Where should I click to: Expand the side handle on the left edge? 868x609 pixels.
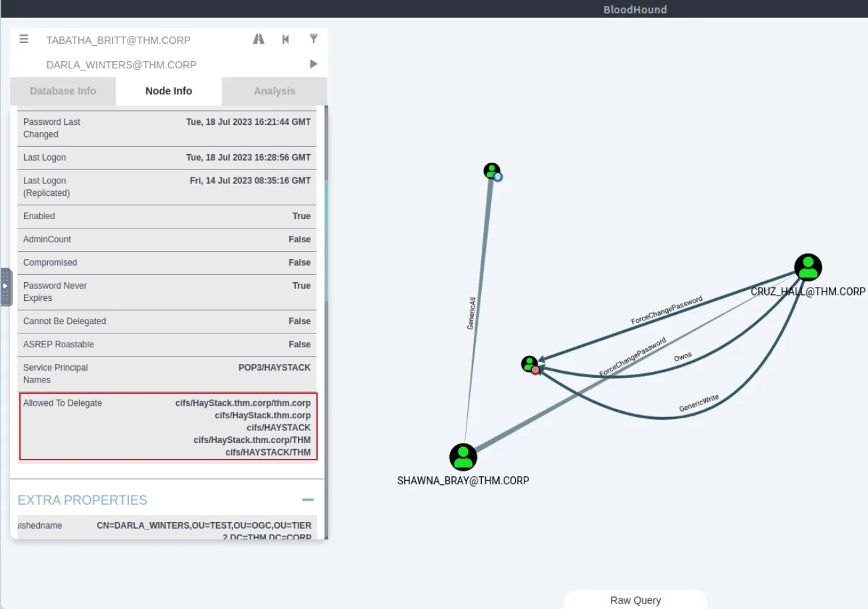point(5,286)
